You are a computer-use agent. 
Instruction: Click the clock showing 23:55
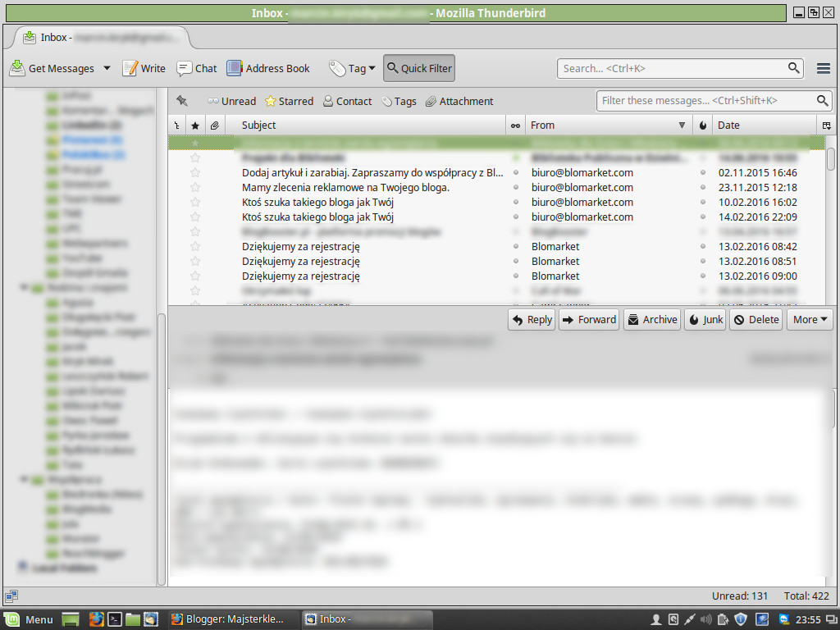point(808,619)
